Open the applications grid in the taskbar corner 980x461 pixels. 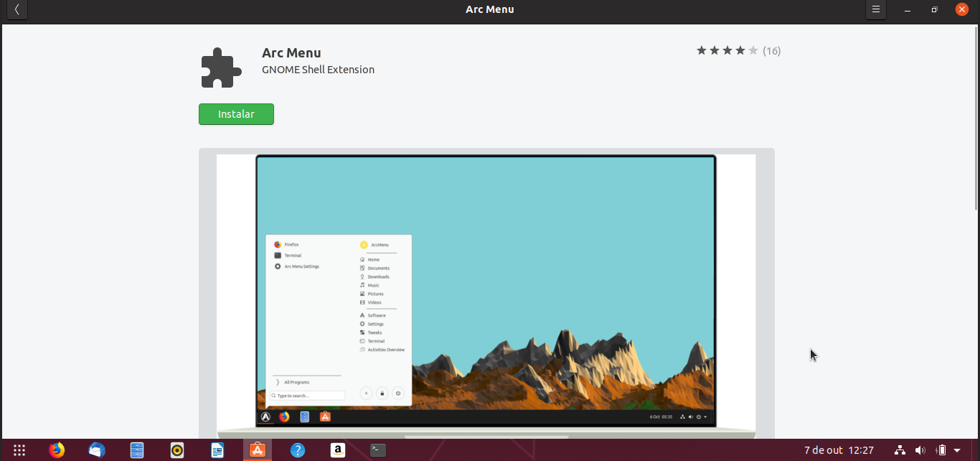tap(19, 450)
